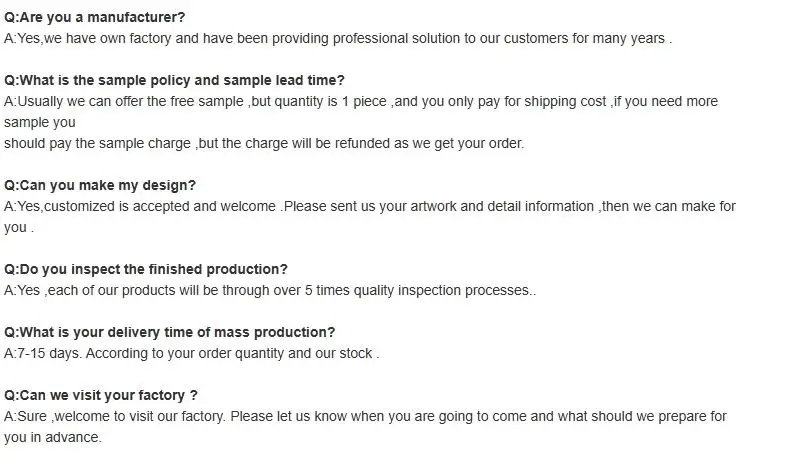This screenshot has height=461, width=799.
Task: Click the '7-15 days' answer line
Action: coord(192,354)
